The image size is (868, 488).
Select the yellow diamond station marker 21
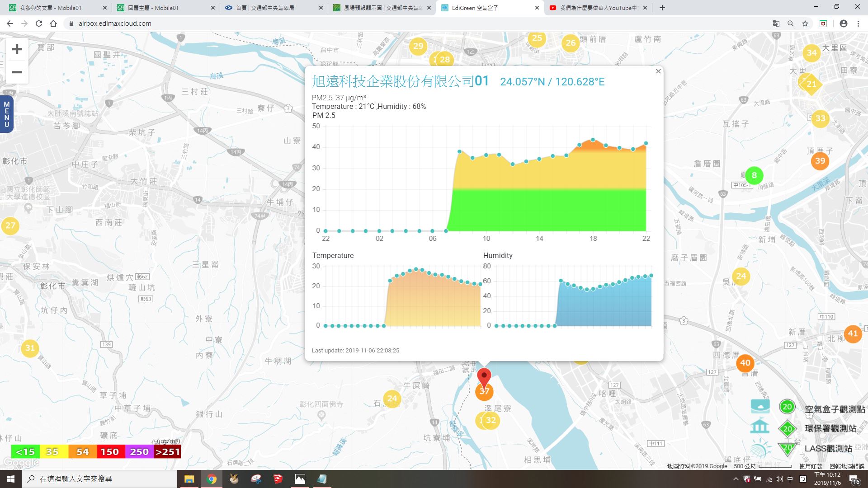811,84
